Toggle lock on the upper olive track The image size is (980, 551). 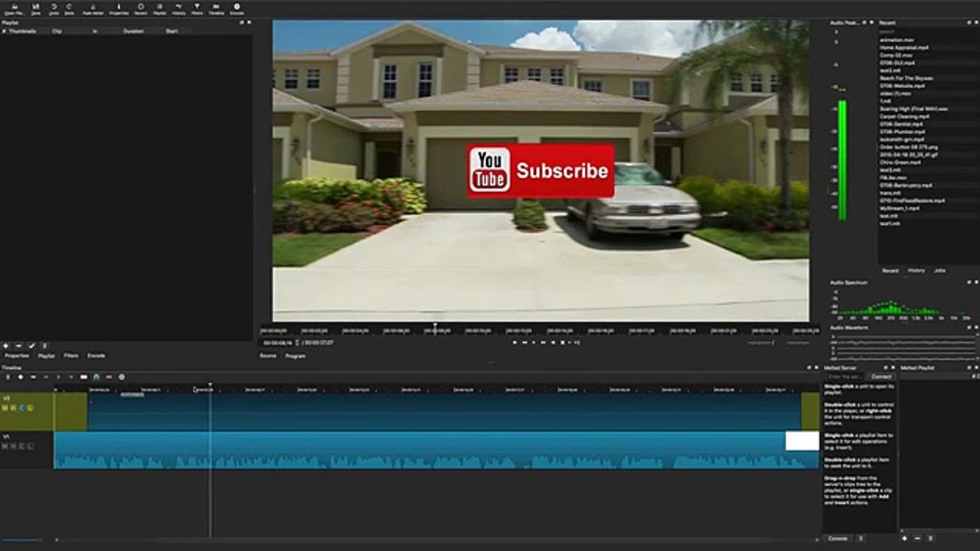click(x=30, y=408)
